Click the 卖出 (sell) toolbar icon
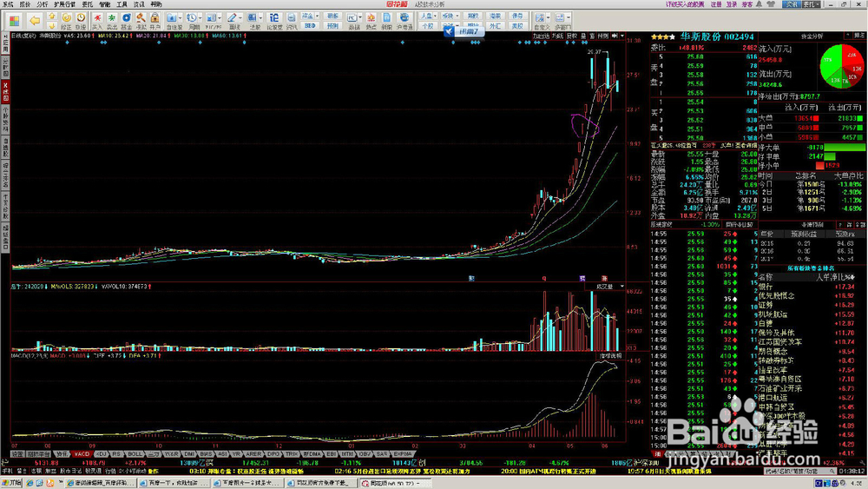Screen dimensions: 868x489 coord(112,21)
